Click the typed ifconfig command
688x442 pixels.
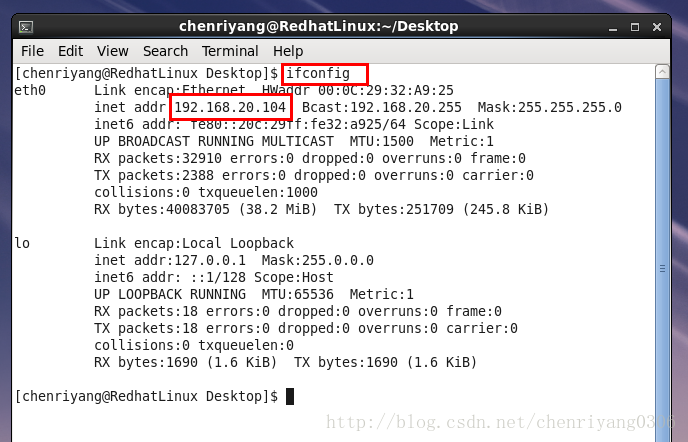pos(318,73)
